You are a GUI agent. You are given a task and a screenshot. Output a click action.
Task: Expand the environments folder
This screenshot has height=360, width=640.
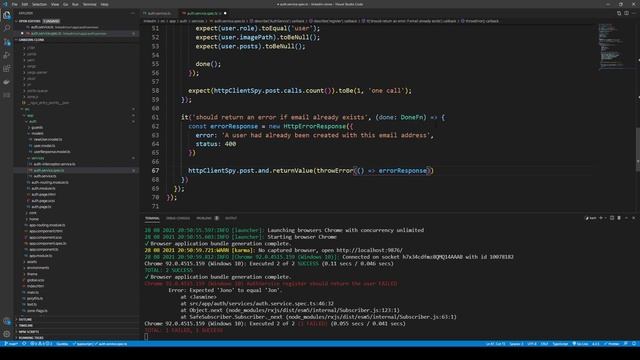(38, 268)
